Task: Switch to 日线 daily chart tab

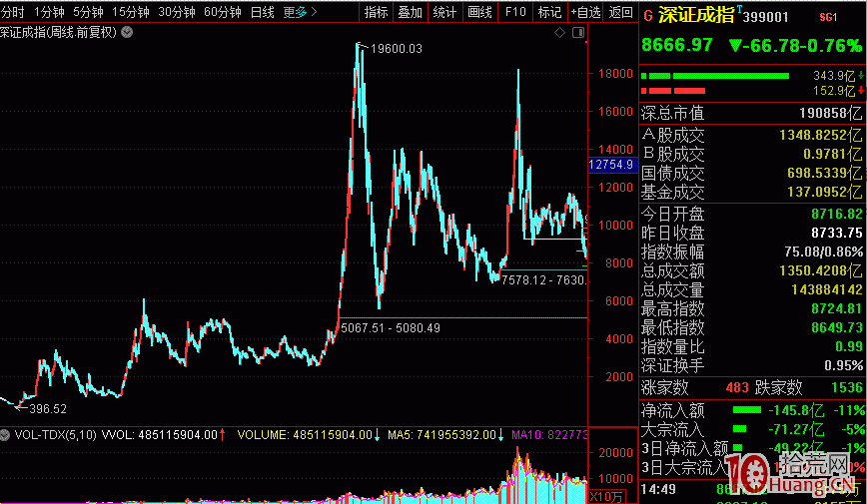Action: click(x=262, y=12)
